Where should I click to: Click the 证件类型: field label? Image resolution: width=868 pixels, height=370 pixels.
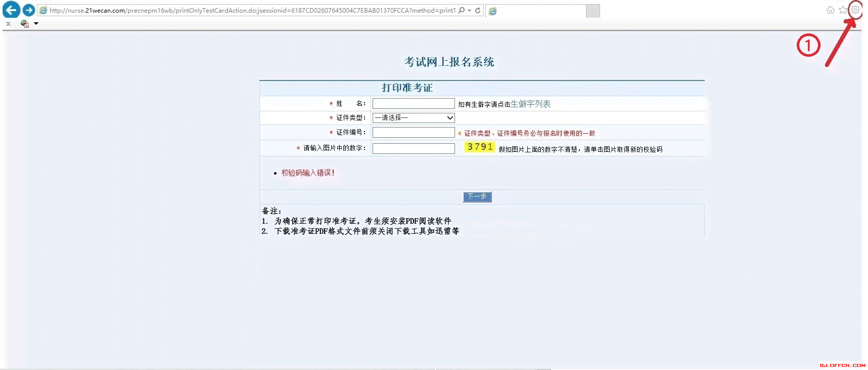tap(351, 117)
